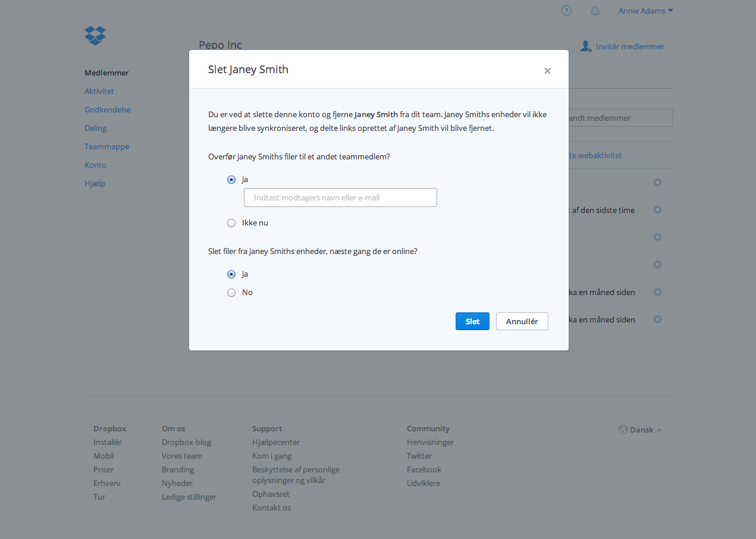Open the notifications bell icon
This screenshot has height=539, width=756.
coord(595,11)
